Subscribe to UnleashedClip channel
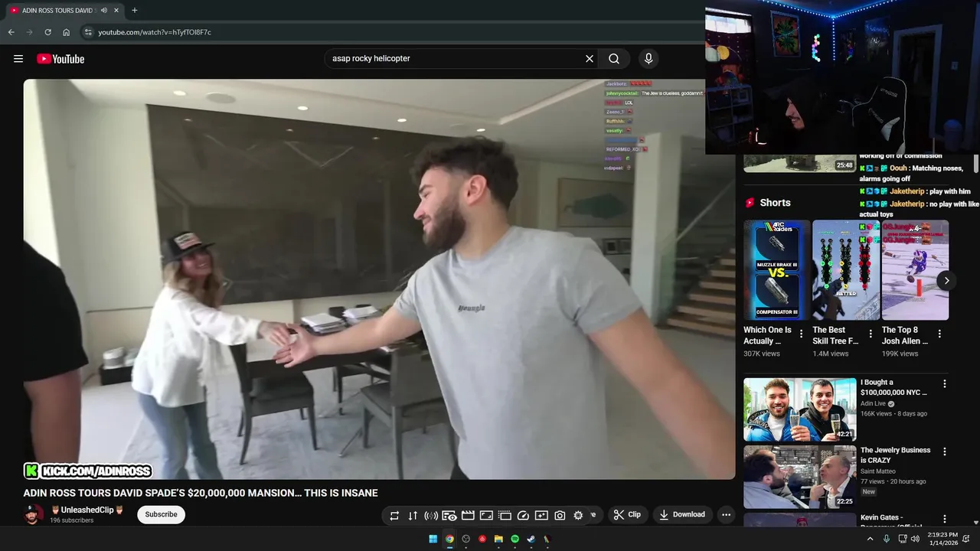Viewport: 980px width, 551px height. tap(161, 514)
